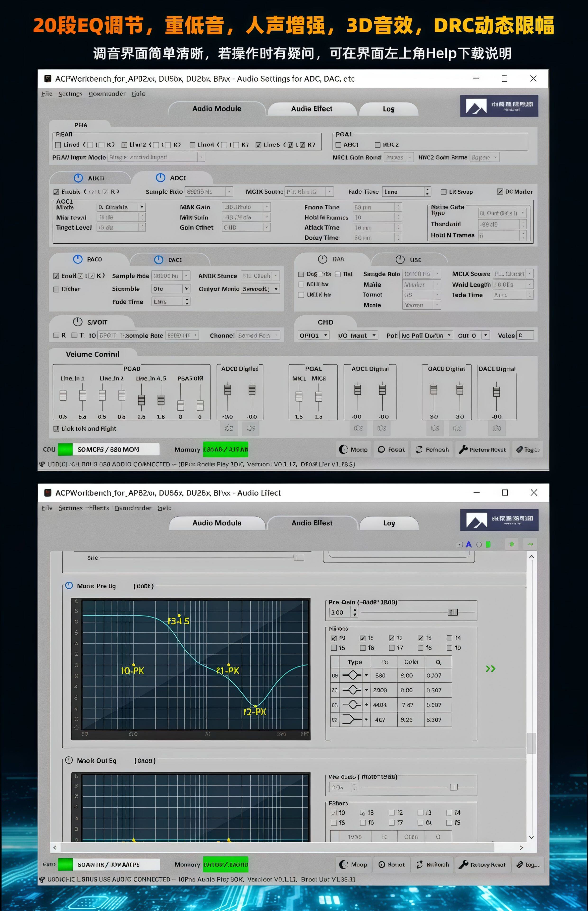The image size is (588, 911).
Task: Enable the Dither checkbox
Action: point(56,289)
